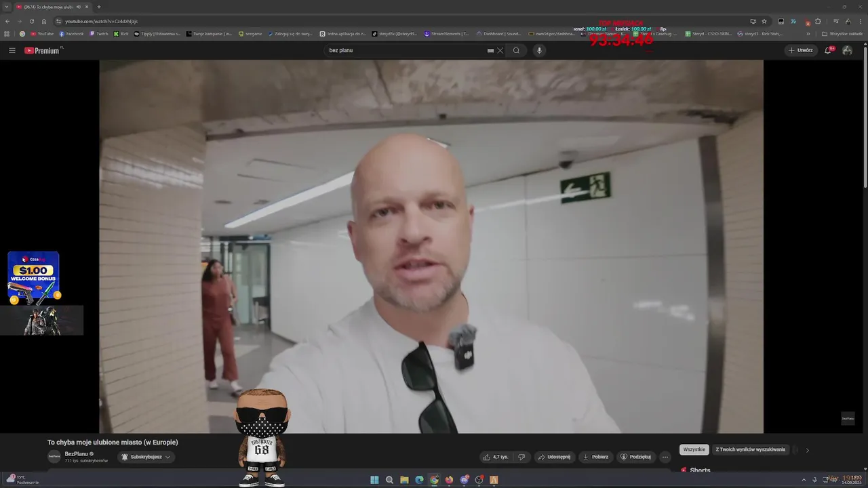Open the 'Twoje kampanie' bookmark
The image size is (868, 488).
(210, 34)
